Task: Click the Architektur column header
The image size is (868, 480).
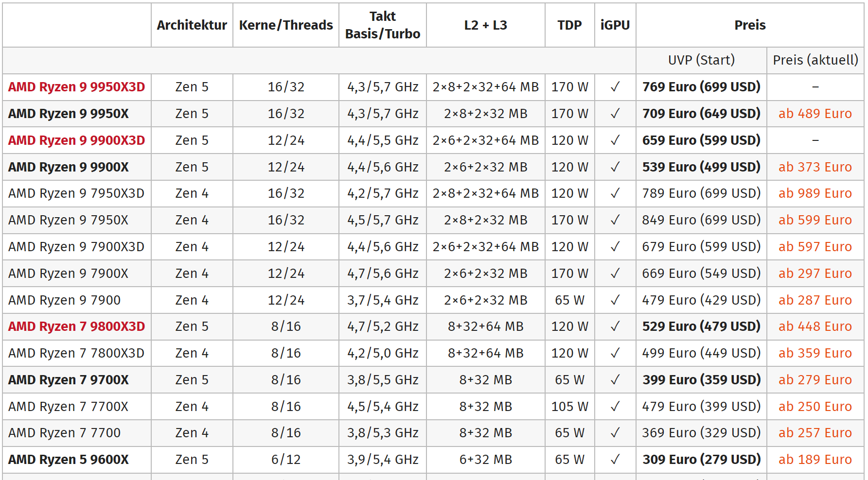Action: (192, 25)
